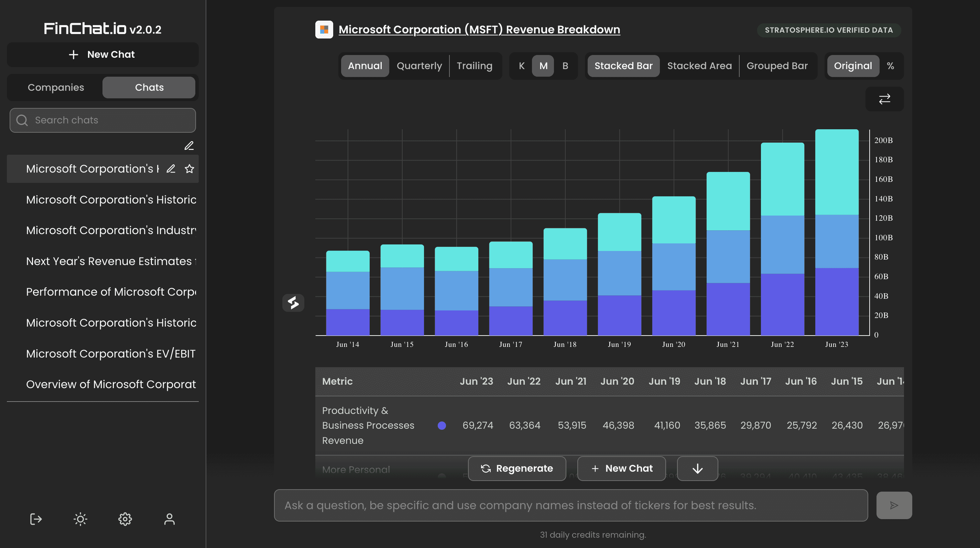Focus the Search chats field
The height and width of the screenshot is (548, 980).
tap(103, 120)
